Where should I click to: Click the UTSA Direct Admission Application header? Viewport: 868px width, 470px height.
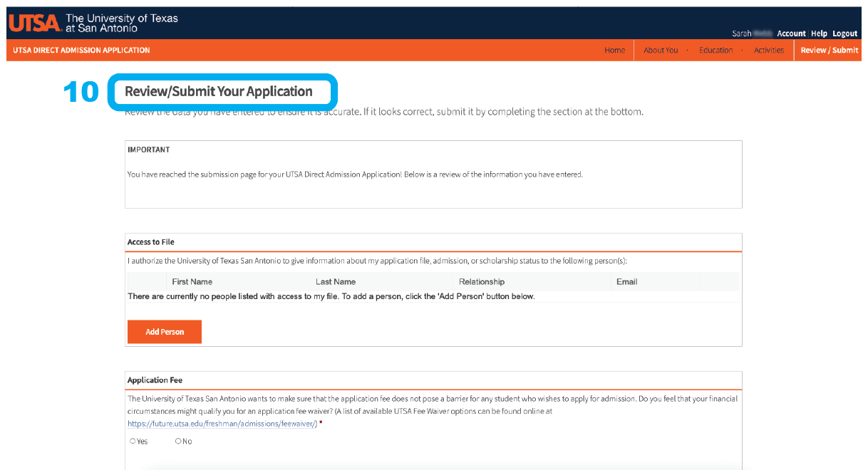click(x=81, y=50)
